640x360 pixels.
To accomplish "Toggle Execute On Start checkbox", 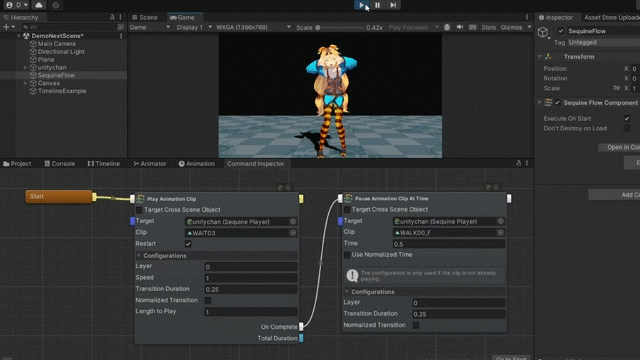I will (627, 118).
